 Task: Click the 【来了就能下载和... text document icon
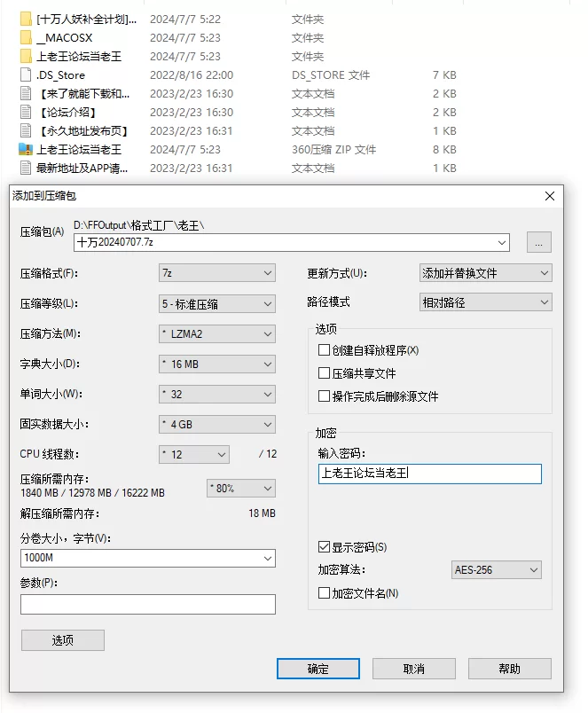coord(26,94)
